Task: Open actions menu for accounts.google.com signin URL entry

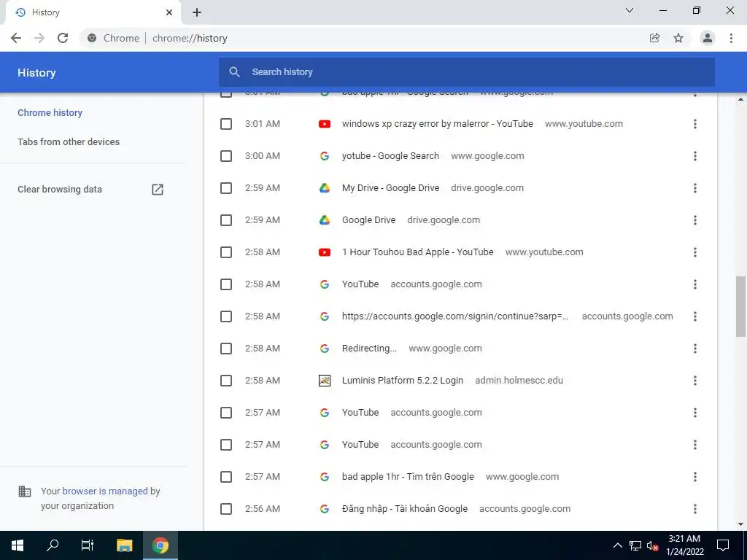Action: pos(695,316)
